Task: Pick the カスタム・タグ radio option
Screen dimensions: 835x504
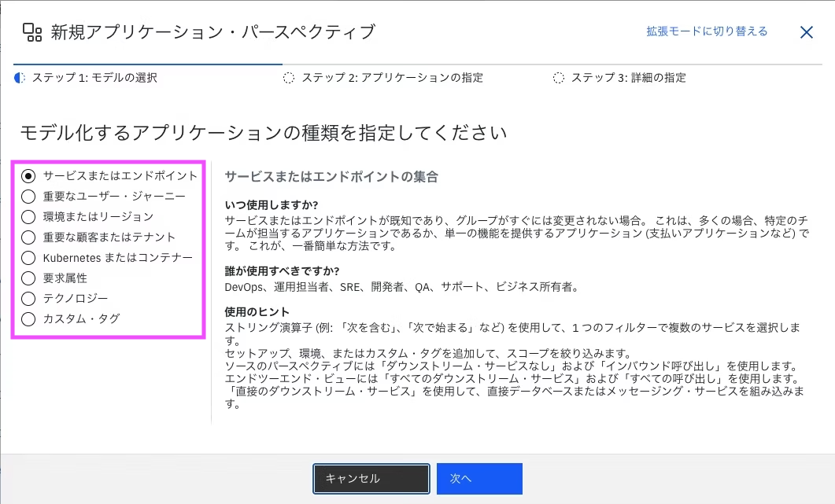Action: [29, 318]
